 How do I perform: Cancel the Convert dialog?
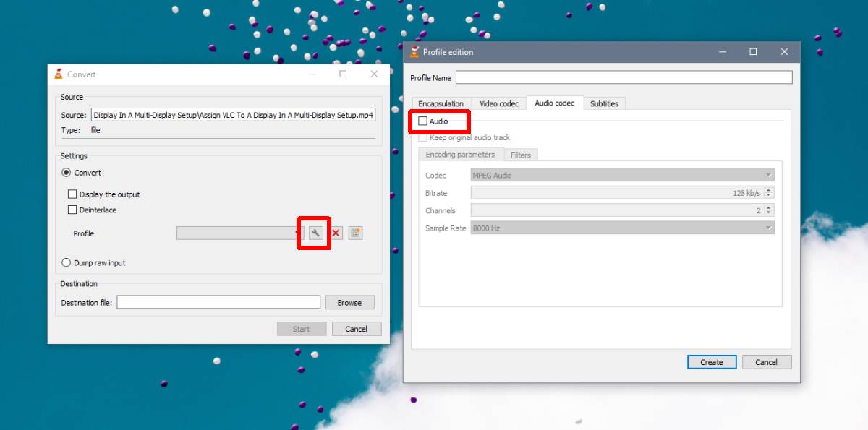coord(356,329)
